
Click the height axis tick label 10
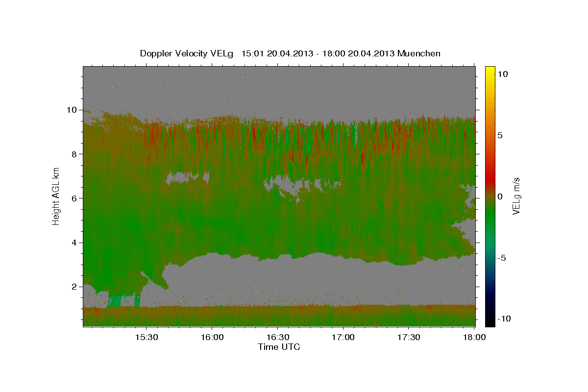pyautogui.click(x=73, y=110)
